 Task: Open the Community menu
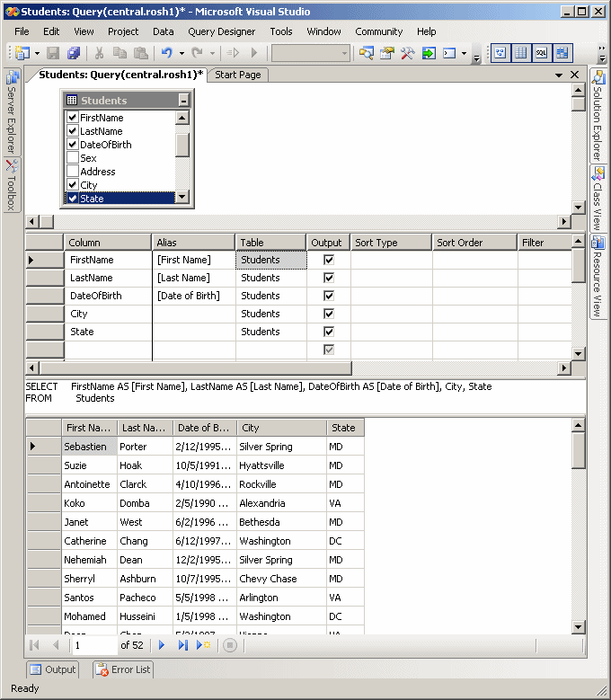(378, 31)
